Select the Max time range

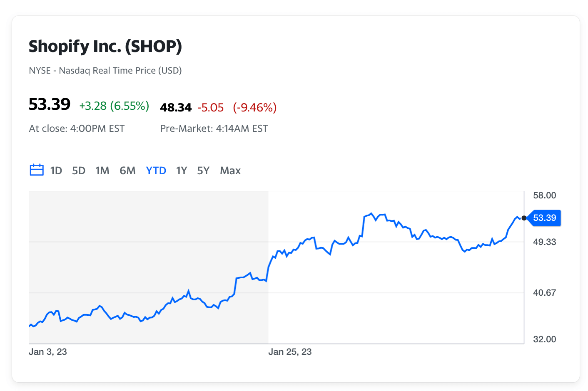pyautogui.click(x=230, y=171)
